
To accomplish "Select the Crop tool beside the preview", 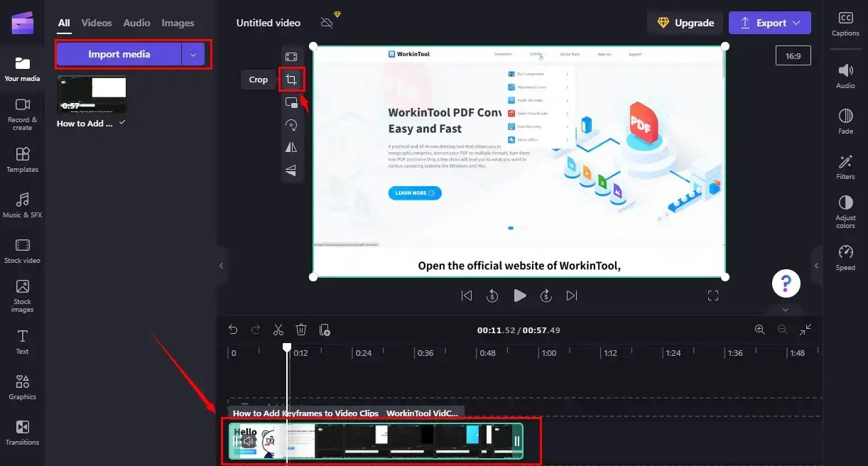I will 292,79.
